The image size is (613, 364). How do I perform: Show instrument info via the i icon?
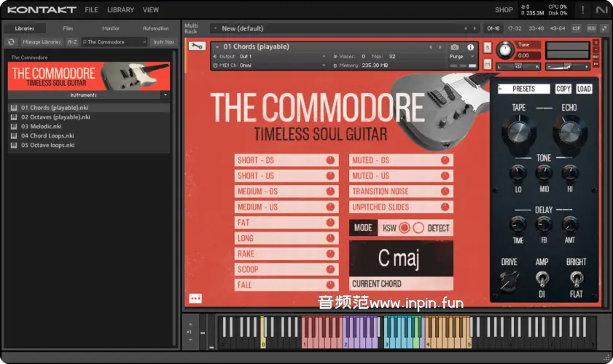click(471, 47)
